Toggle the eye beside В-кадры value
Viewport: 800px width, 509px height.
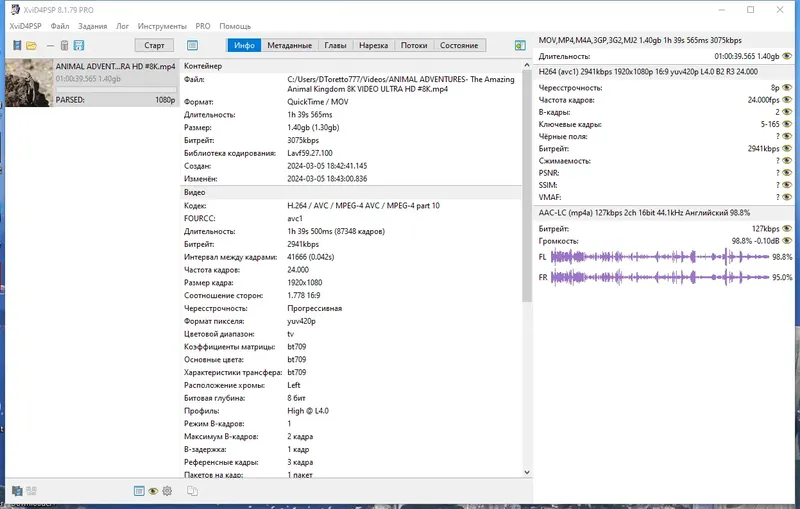coord(787,112)
